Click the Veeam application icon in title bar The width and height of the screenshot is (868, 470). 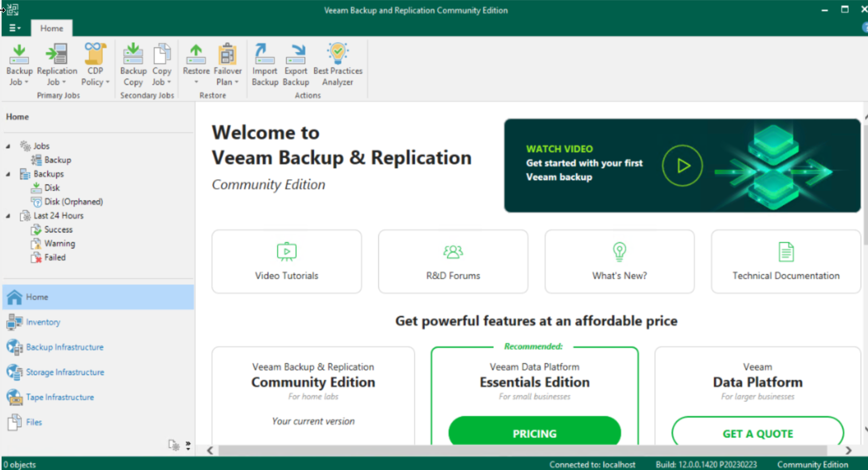[12, 10]
